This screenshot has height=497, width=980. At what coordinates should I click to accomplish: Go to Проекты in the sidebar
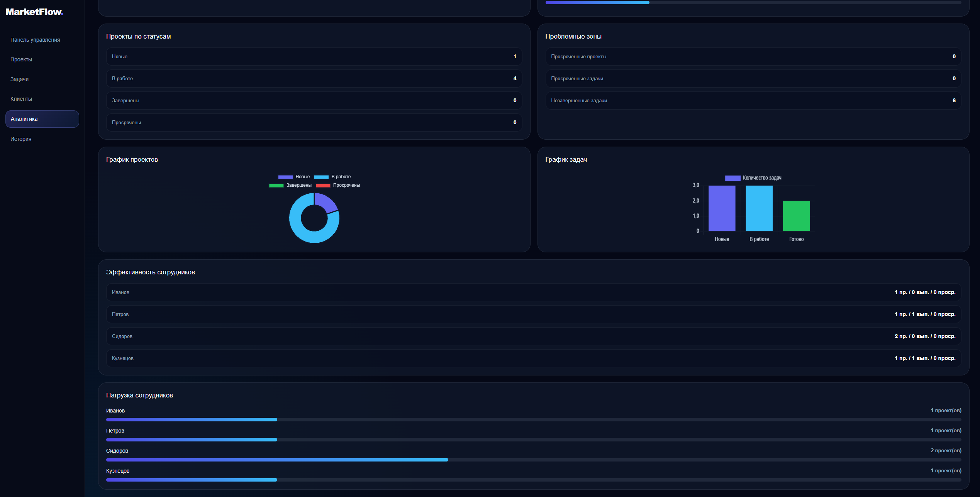(x=42, y=59)
